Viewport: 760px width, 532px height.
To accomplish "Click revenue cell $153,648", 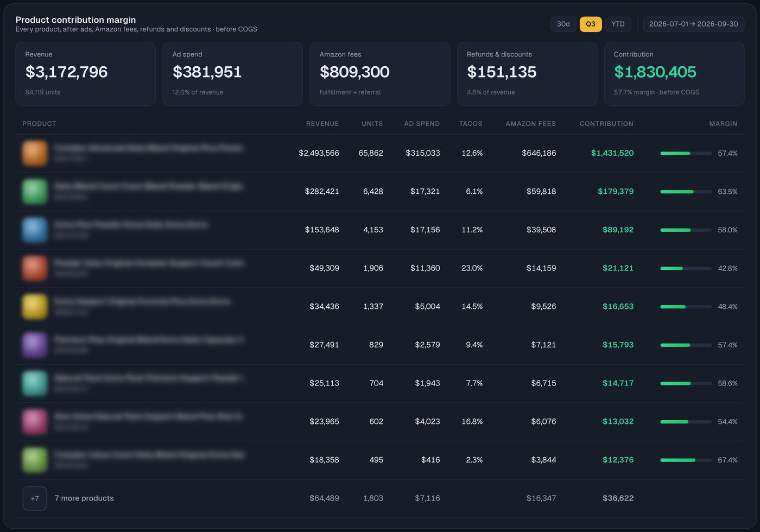I will point(322,230).
